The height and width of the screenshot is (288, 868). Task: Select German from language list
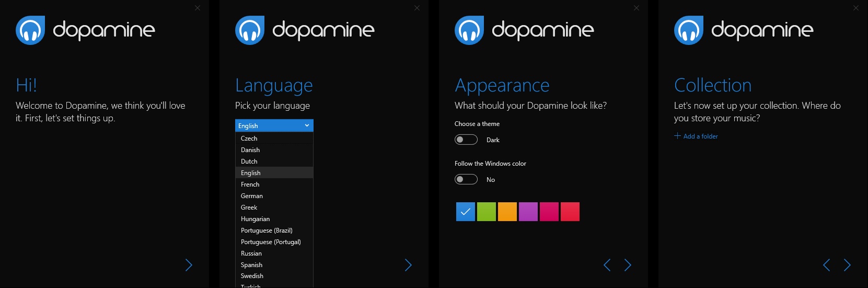pos(274,196)
